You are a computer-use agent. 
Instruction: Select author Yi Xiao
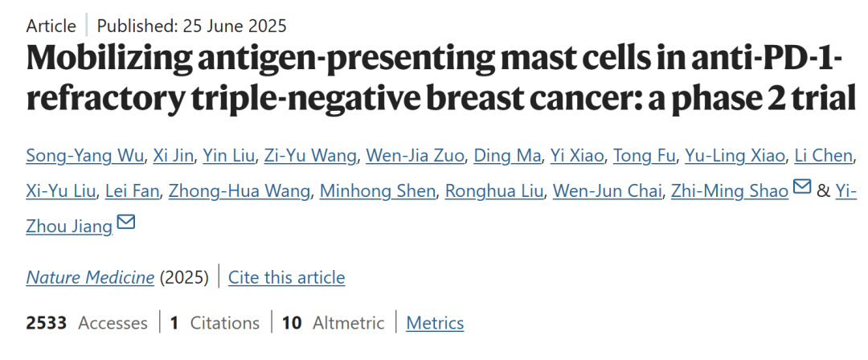click(x=577, y=156)
